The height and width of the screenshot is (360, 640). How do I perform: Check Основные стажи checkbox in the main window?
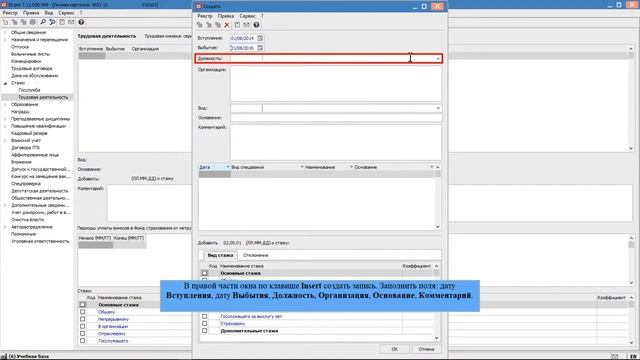tap(82, 305)
